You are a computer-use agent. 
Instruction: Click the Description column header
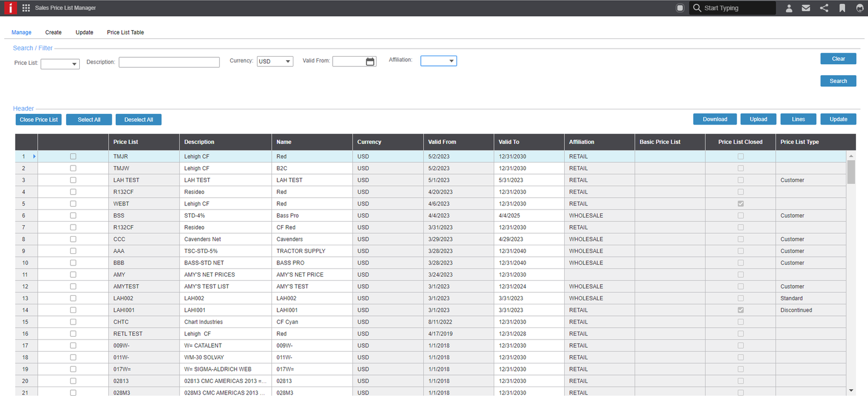[x=226, y=142]
